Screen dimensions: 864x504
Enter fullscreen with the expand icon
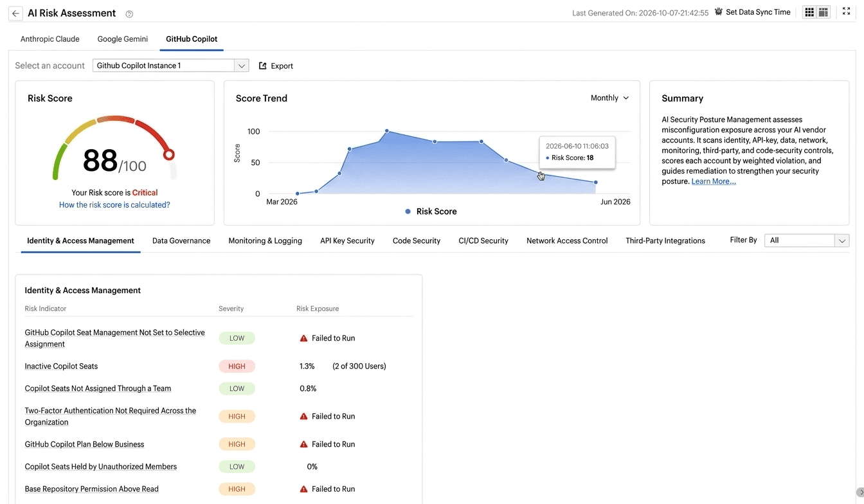point(846,12)
